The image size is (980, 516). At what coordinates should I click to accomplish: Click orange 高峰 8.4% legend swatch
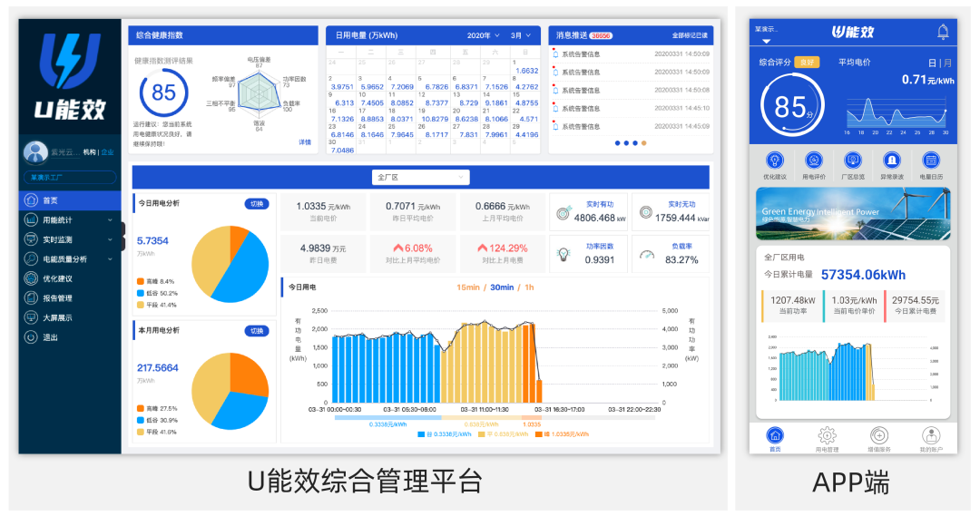click(x=141, y=281)
